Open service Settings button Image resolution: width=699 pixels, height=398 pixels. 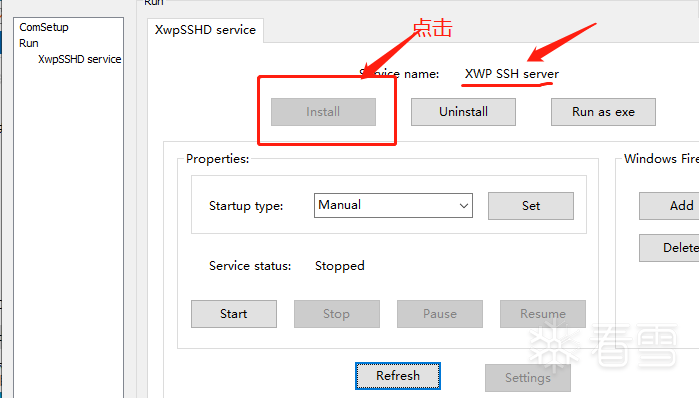click(528, 378)
